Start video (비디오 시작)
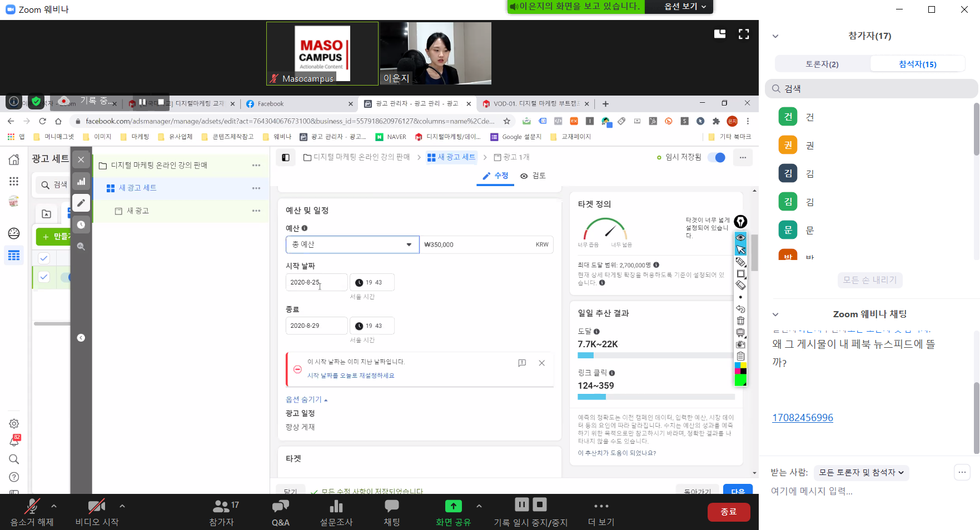The image size is (980, 530). (x=97, y=512)
